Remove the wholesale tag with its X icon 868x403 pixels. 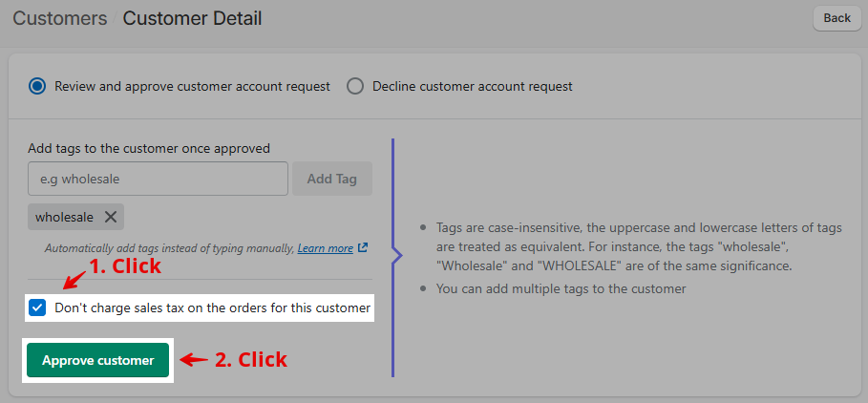[111, 217]
